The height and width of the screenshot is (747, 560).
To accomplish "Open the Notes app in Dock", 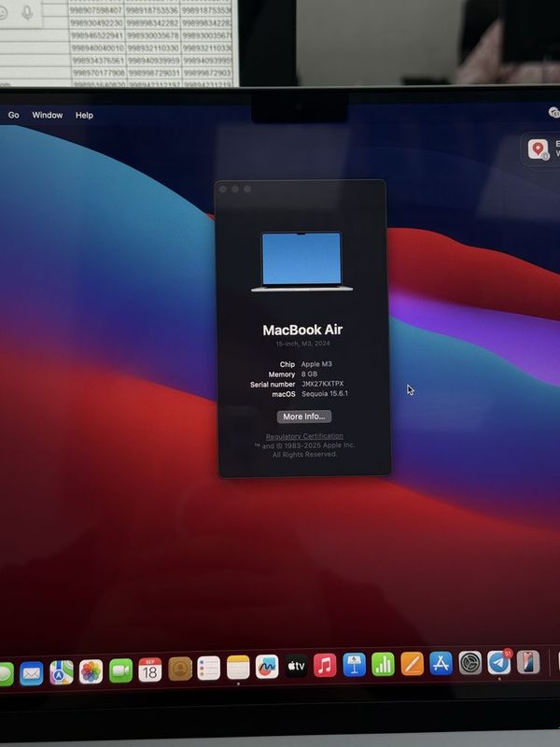I will [x=238, y=668].
